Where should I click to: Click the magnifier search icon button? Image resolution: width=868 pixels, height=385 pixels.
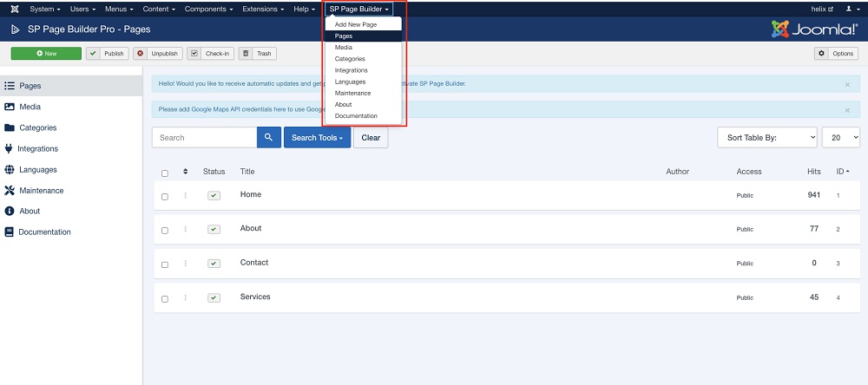(x=269, y=137)
